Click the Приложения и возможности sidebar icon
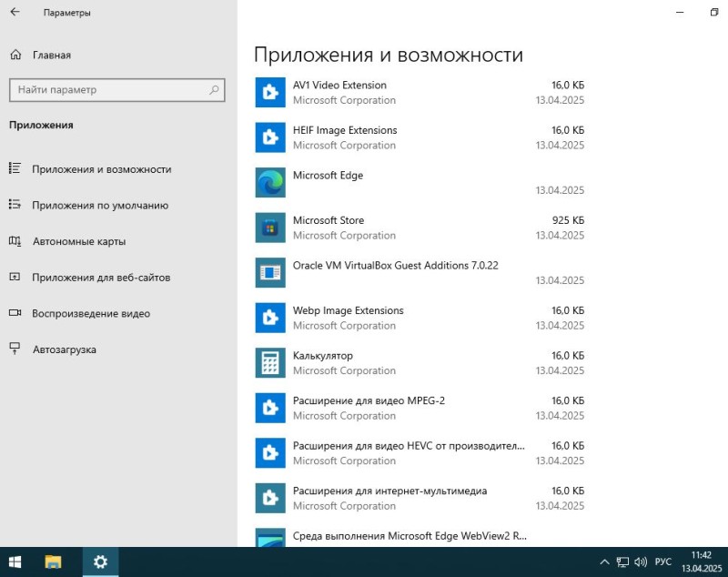The height and width of the screenshot is (577, 728). [x=15, y=168]
